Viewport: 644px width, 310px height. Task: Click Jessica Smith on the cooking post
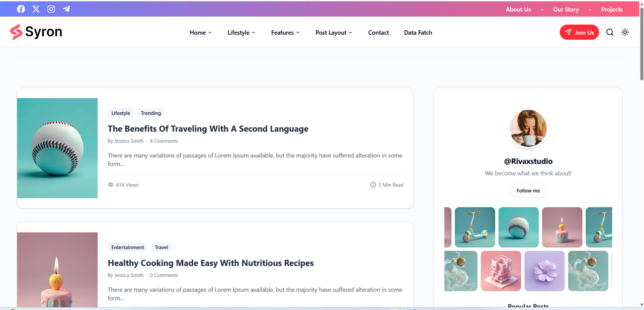tap(129, 275)
